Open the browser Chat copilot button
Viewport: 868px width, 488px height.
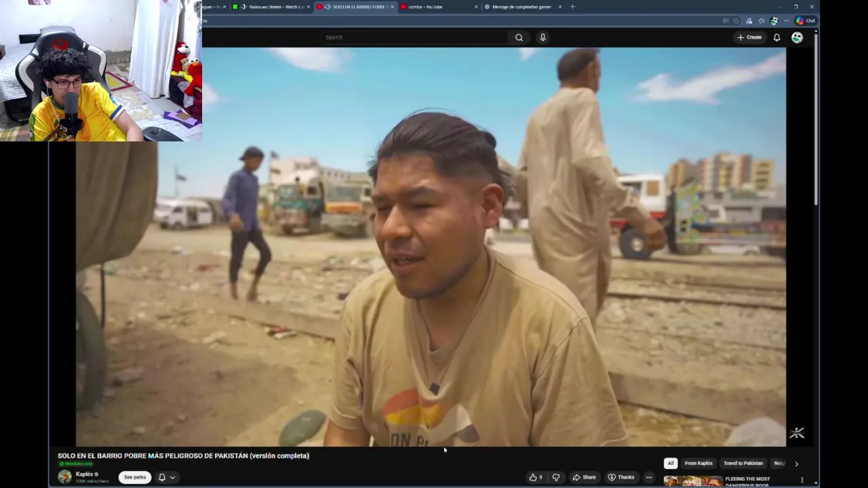click(x=806, y=20)
